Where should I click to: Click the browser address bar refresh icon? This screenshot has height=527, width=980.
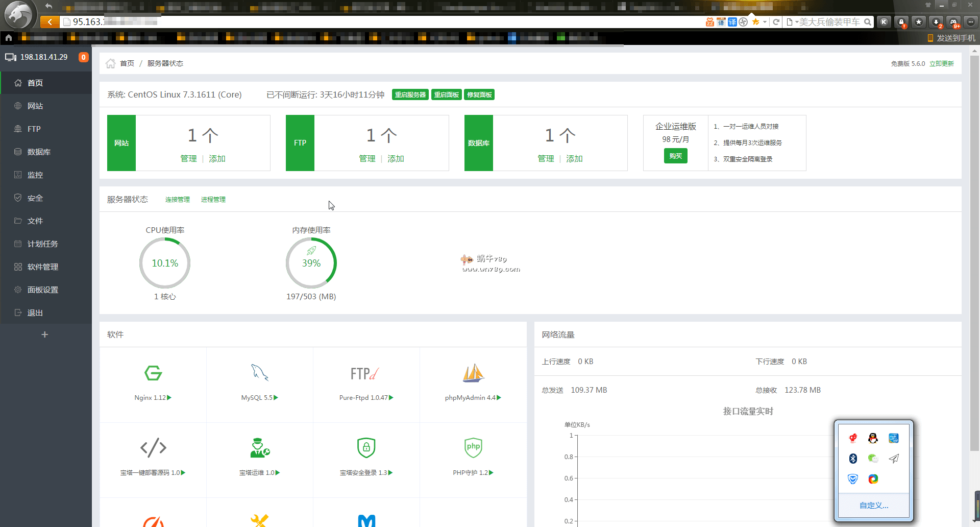click(x=776, y=22)
